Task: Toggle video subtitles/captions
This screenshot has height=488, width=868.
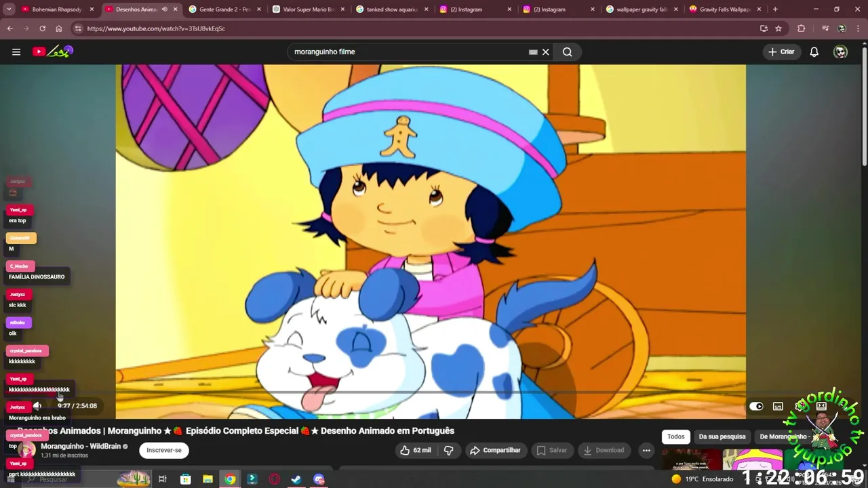Action: coord(778,406)
